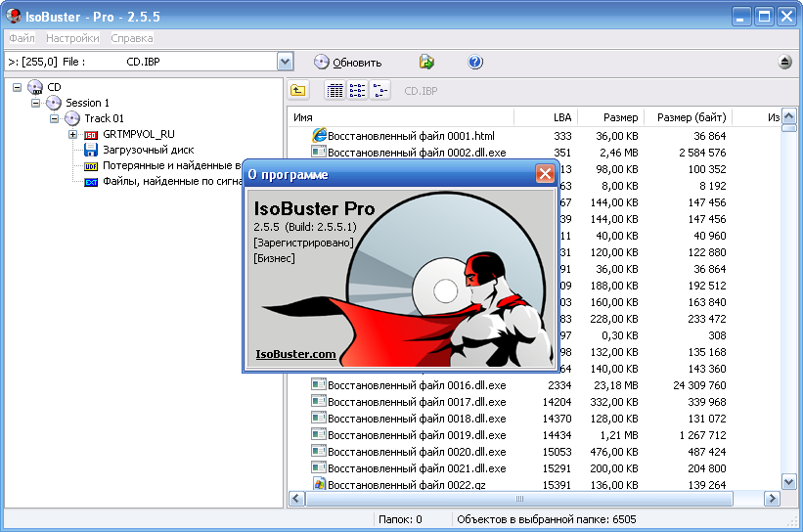Select Файлы, найденные по сигнатуре item

(x=171, y=181)
